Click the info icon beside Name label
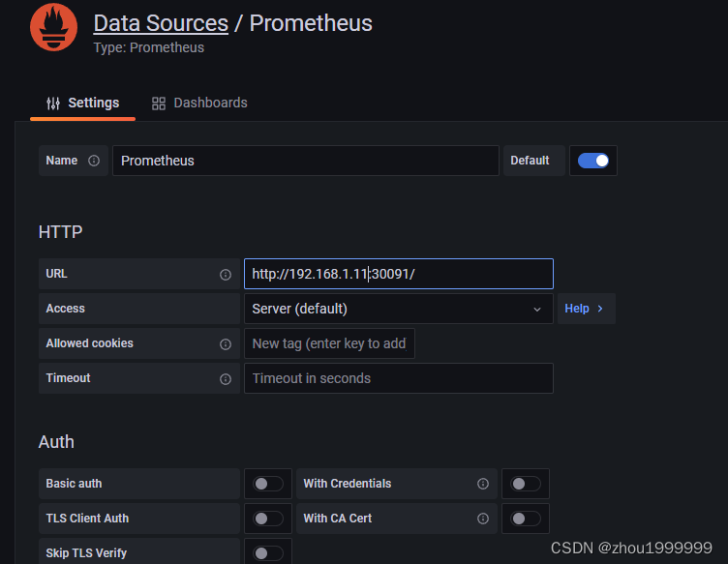 [94, 161]
